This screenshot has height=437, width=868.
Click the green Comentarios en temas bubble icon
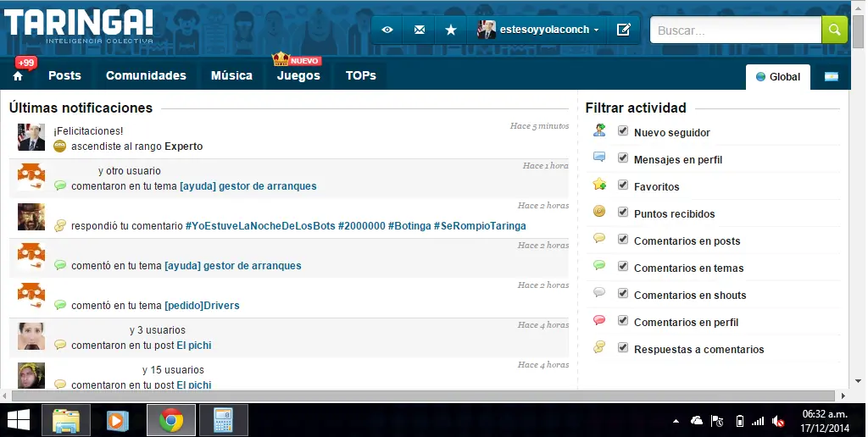599,266
